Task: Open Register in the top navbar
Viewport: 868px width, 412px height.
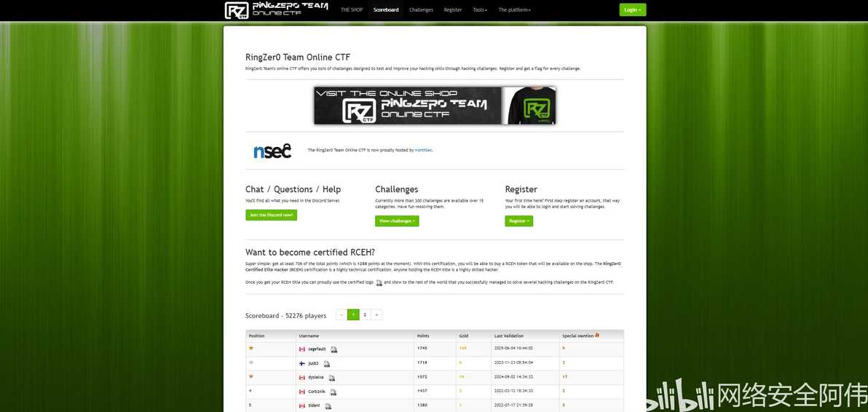Action: (453, 10)
